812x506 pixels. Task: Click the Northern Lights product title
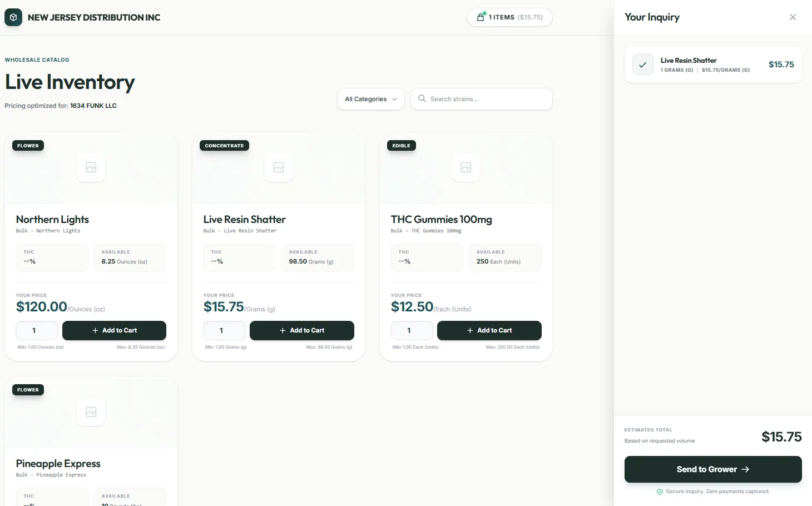(52, 220)
